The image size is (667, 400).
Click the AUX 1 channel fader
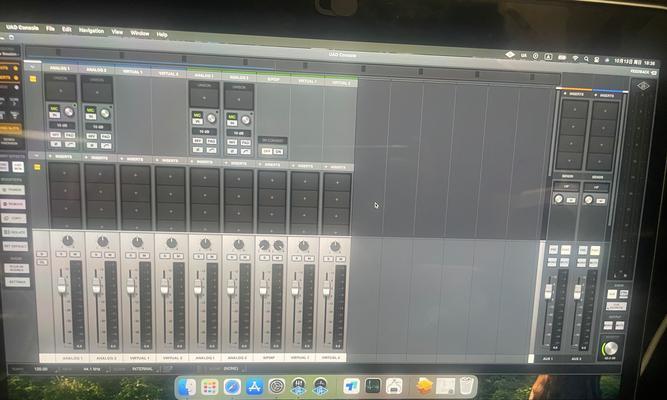click(x=549, y=291)
